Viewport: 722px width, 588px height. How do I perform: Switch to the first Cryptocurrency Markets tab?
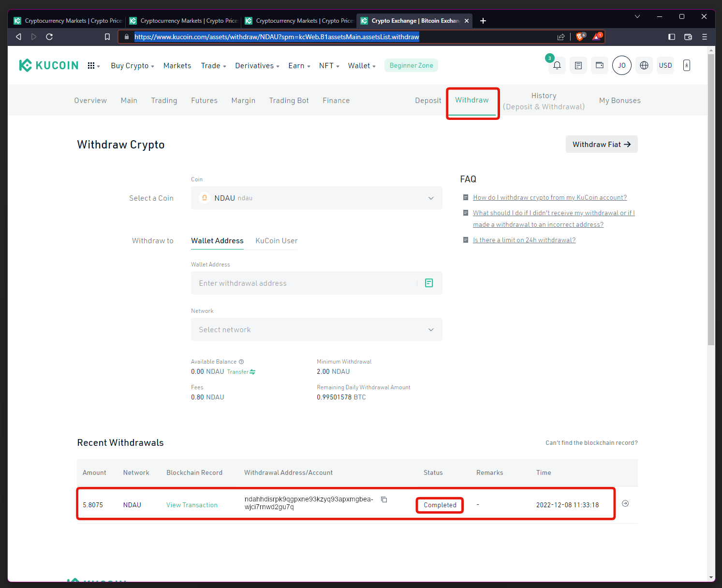[x=69, y=21]
